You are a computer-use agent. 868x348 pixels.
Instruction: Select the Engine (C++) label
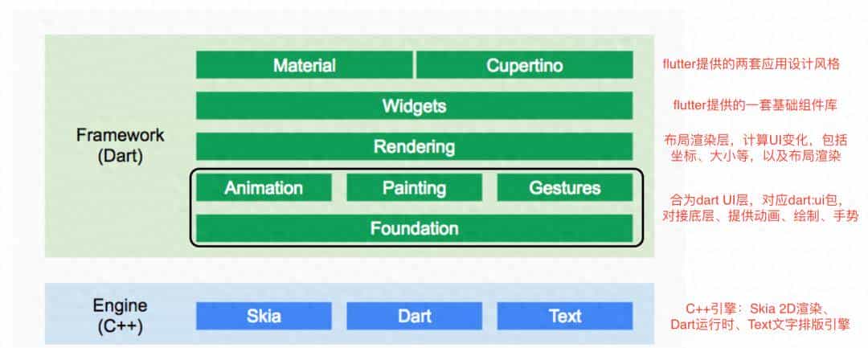[x=120, y=315]
